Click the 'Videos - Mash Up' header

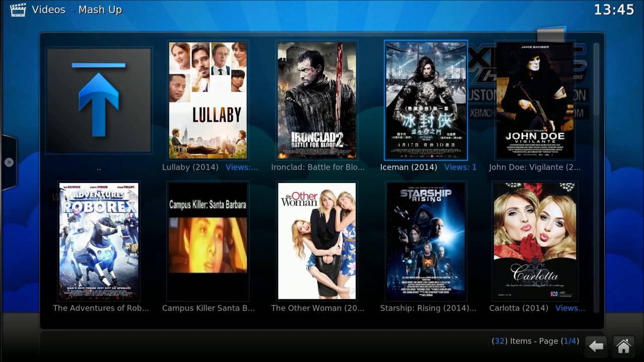click(76, 10)
